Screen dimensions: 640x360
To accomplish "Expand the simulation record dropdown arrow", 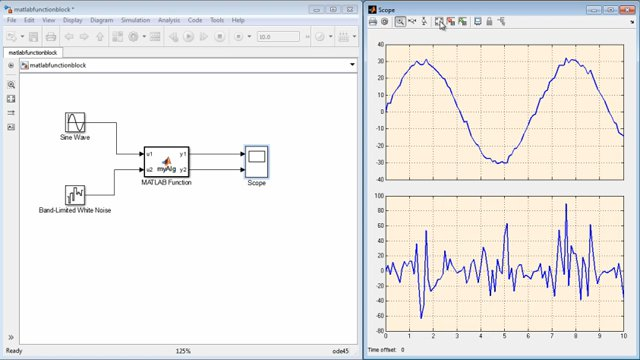I will pos(249,37).
